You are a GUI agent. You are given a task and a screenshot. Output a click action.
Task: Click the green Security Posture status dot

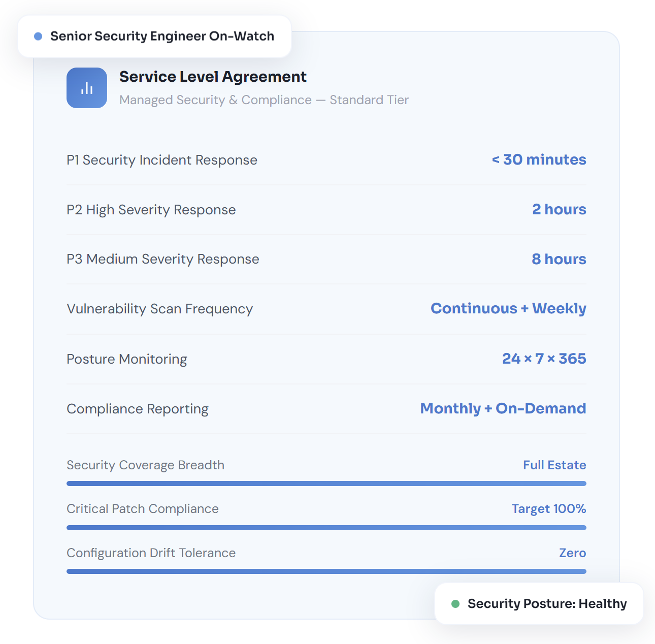click(x=455, y=604)
